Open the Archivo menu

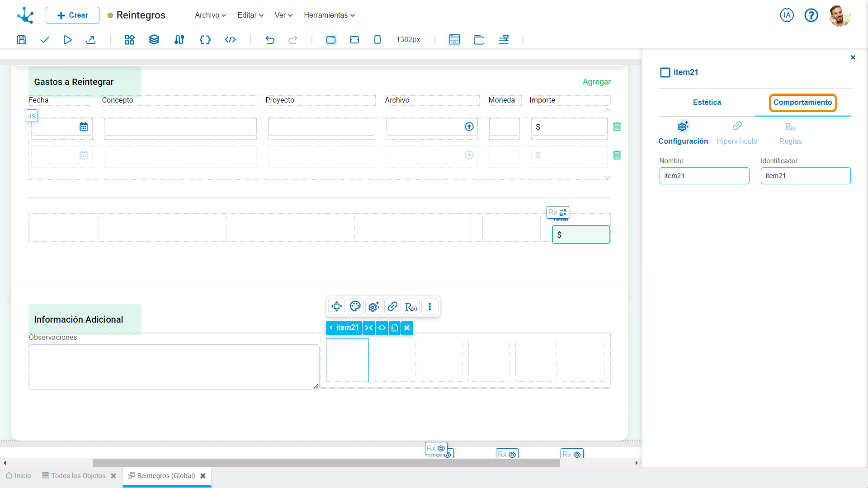click(210, 15)
